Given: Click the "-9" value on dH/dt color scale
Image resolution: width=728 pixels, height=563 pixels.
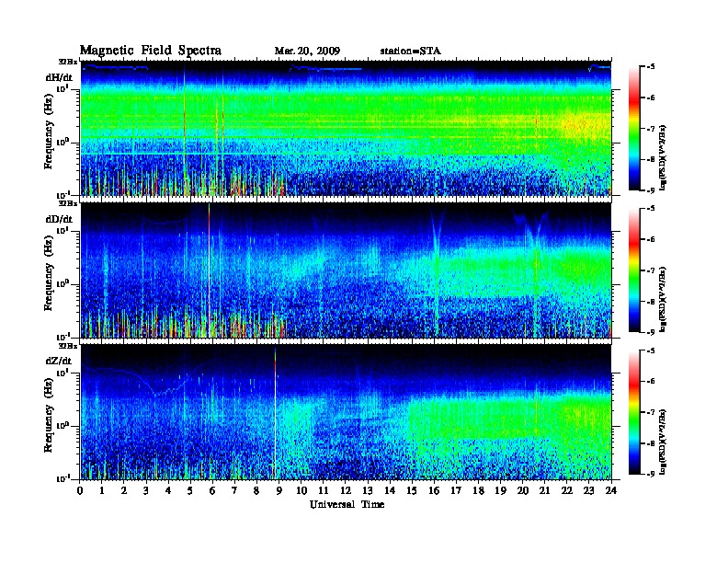Looking at the screenshot, I should (x=651, y=190).
